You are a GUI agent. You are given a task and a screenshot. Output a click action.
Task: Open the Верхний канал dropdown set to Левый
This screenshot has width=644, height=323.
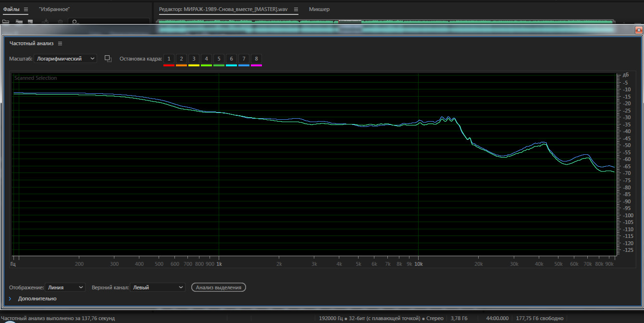(158, 287)
